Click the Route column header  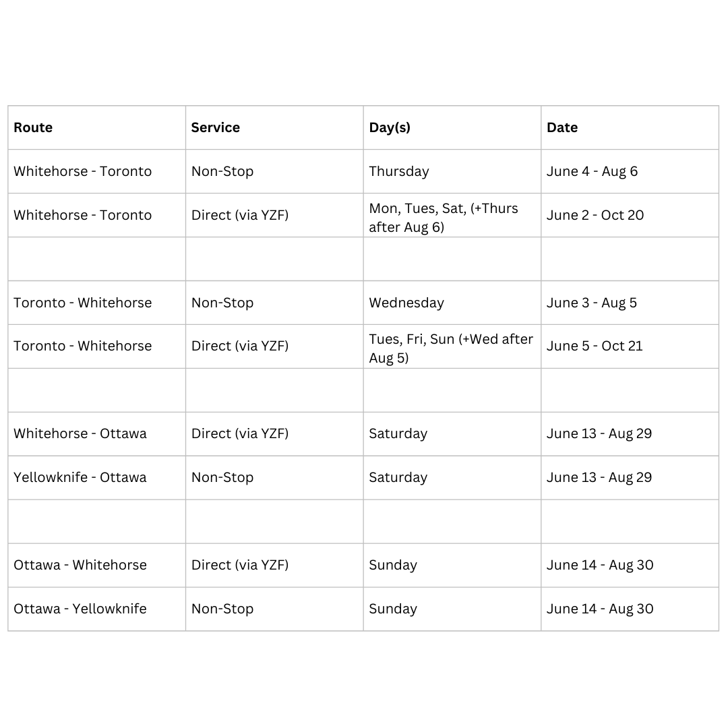[33, 127]
